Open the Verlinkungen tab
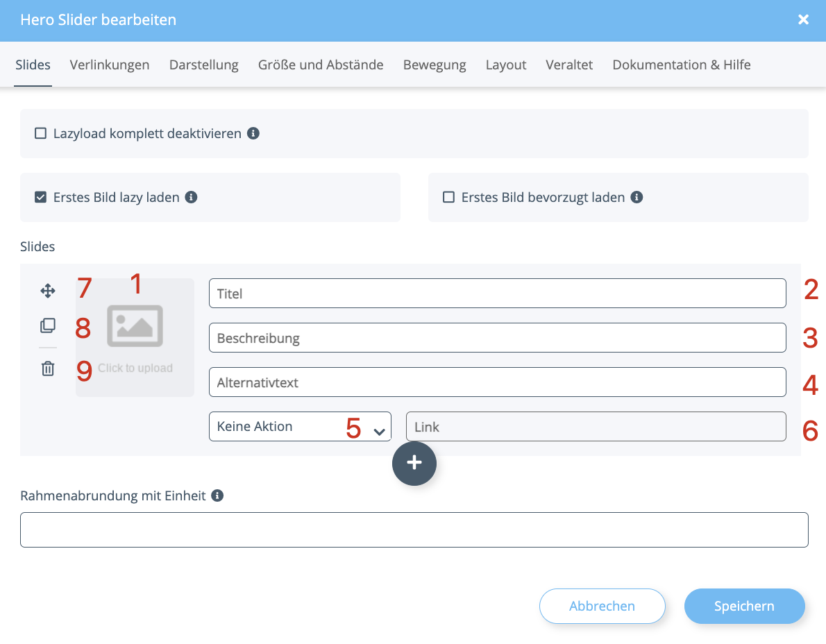 pyautogui.click(x=110, y=65)
